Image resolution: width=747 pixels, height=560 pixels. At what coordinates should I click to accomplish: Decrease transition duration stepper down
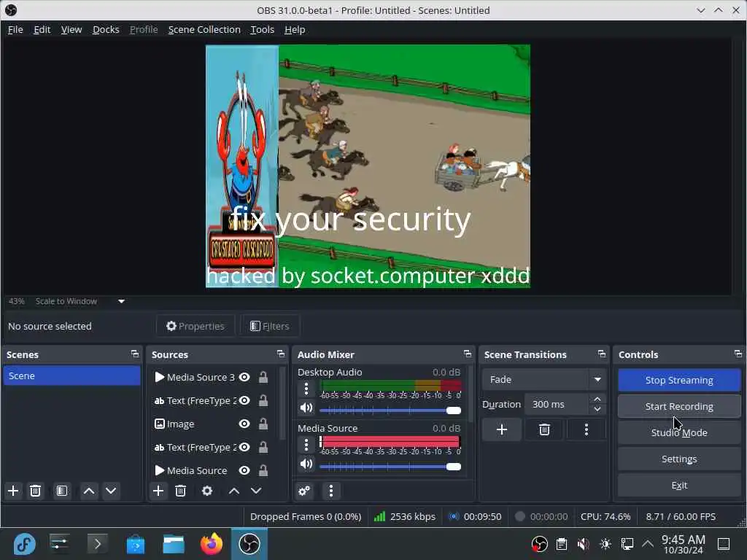[597, 410]
